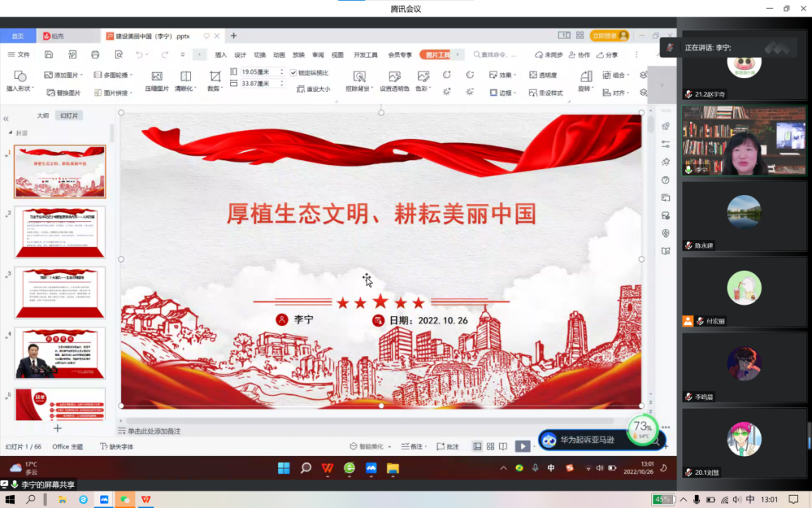The image size is (812, 508).
Task: Select slide 4 thumbnail in slide panel
Action: pyautogui.click(x=60, y=353)
